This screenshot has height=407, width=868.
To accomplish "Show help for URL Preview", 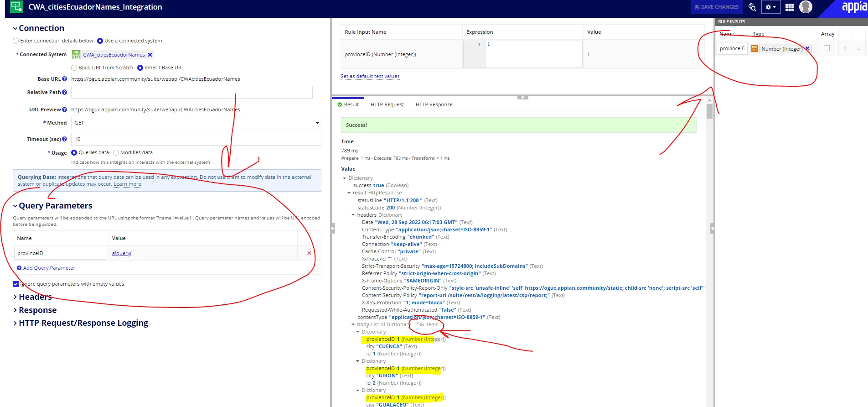I will pyautogui.click(x=65, y=110).
